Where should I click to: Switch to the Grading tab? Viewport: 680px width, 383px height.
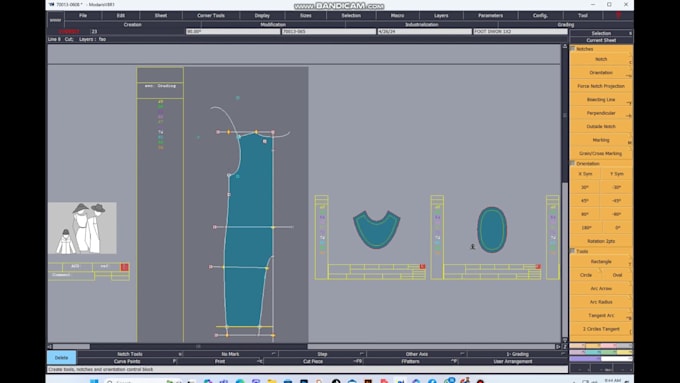coord(566,24)
